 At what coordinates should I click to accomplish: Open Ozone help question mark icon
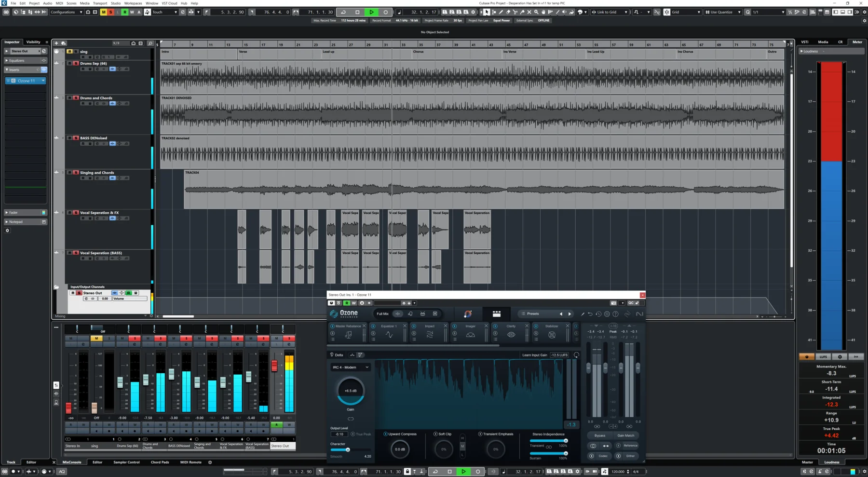pyautogui.click(x=615, y=314)
